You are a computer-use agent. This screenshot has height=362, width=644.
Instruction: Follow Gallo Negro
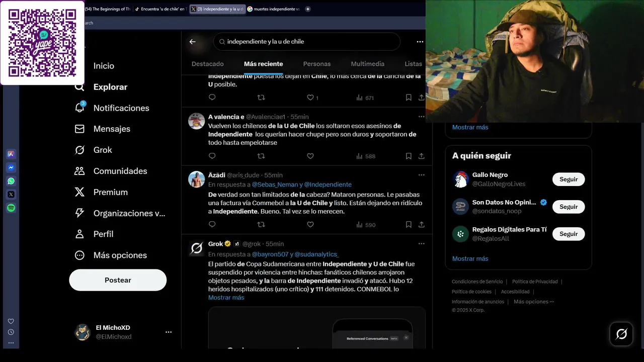569,179
